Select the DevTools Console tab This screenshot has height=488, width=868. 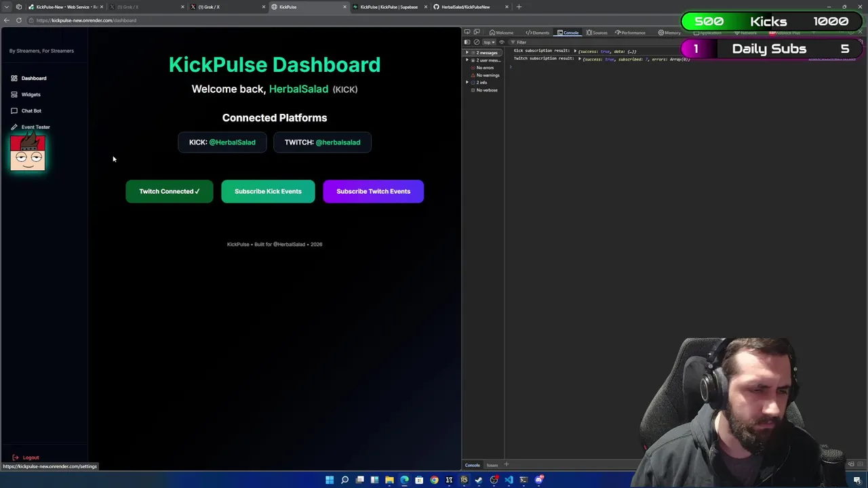point(568,33)
